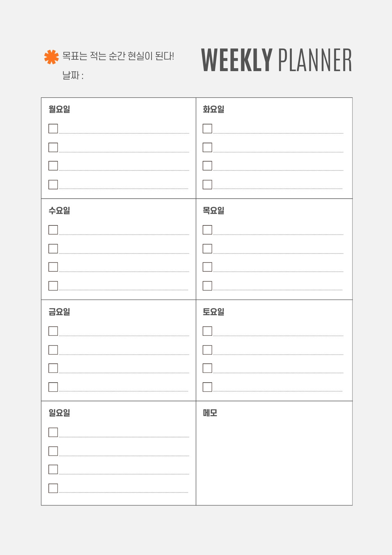The height and width of the screenshot is (555, 392).
Task: Mark the second checkbox under 일요일
Action: pyautogui.click(x=53, y=451)
